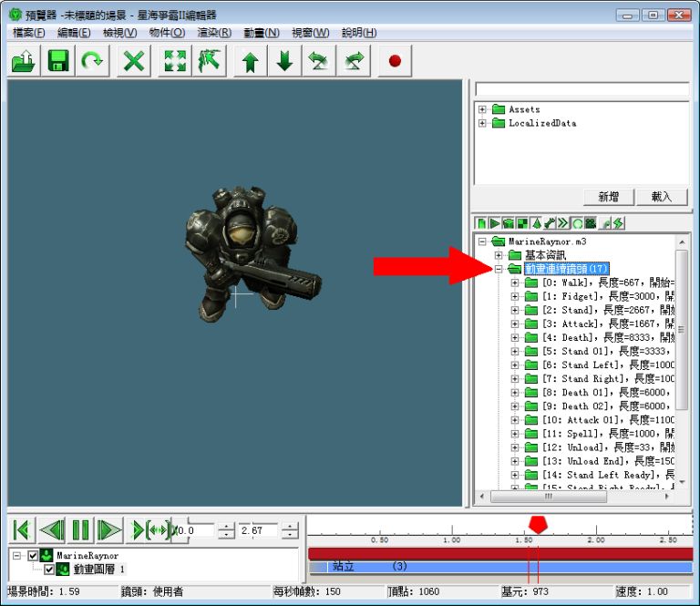Click the red playhead marker on the timeline
700x606 pixels.
538,524
